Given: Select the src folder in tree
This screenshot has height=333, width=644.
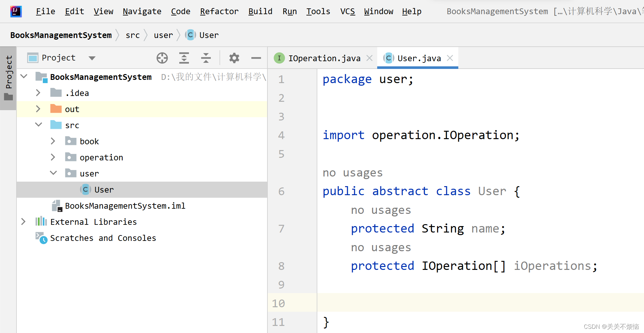Looking at the screenshot, I should coord(142,125).
